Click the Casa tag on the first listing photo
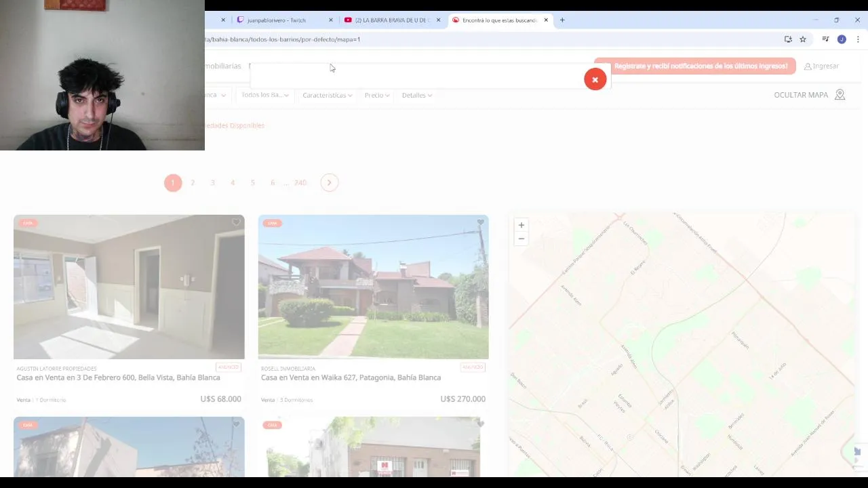The image size is (868, 488). (x=27, y=222)
